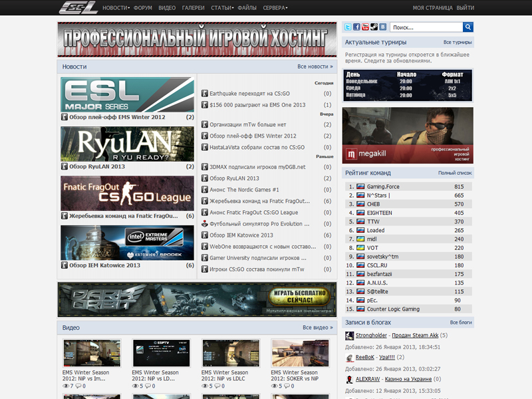Go to МОЯ СТРАНИЦА
The height and width of the screenshot is (399, 532).
click(x=433, y=8)
